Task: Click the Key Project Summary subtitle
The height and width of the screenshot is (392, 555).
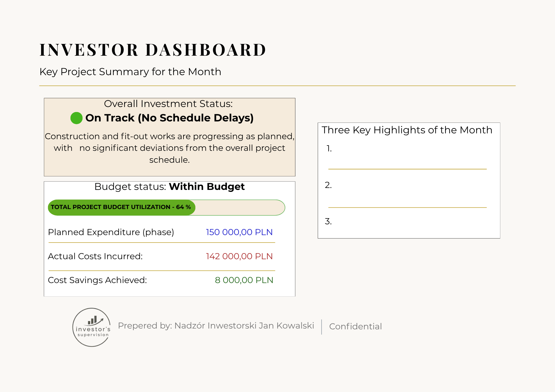Action: point(130,72)
